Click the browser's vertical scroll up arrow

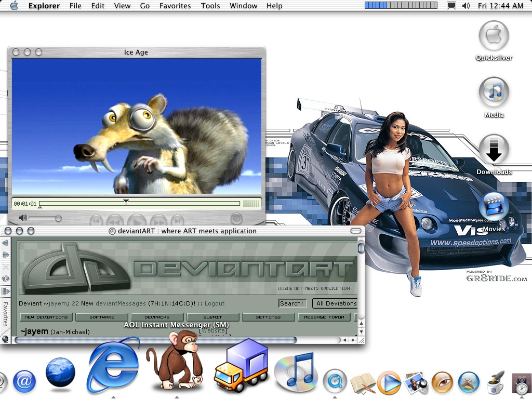[362, 324]
